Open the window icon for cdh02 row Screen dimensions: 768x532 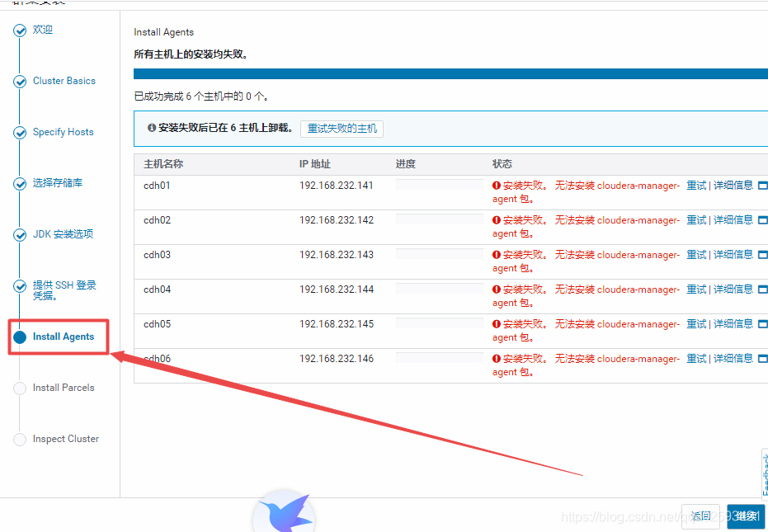[762, 220]
